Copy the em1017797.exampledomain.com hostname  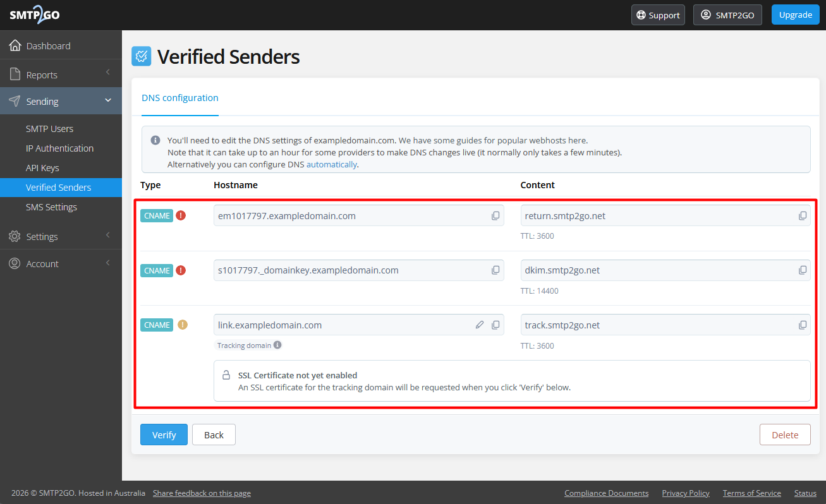coord(495,216)
